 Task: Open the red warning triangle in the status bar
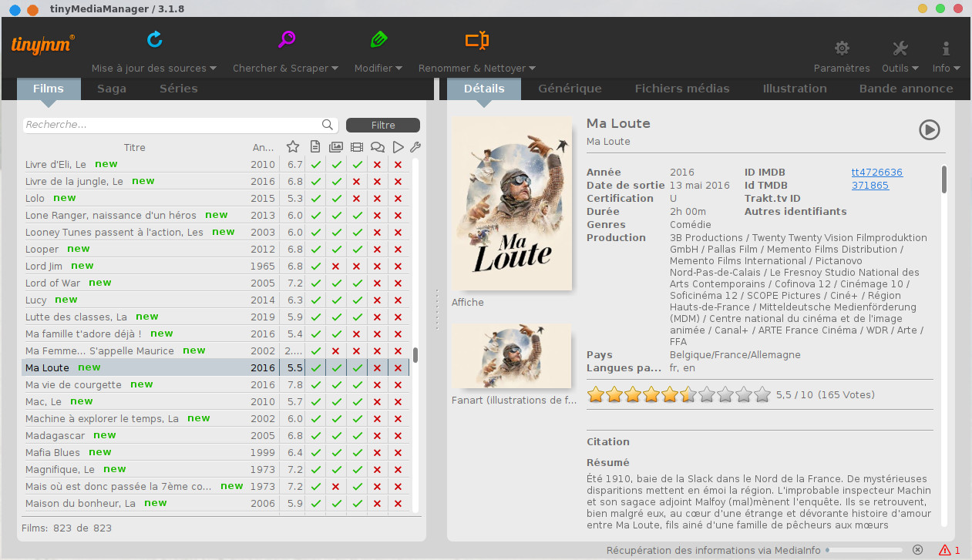click(944, 550)
